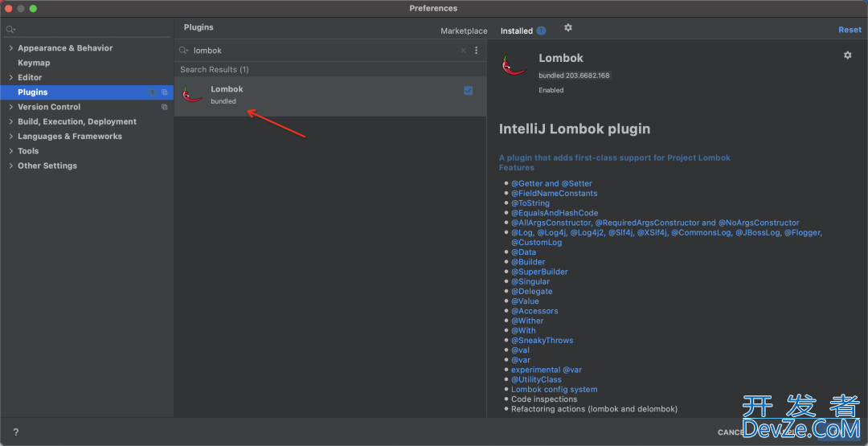This screenshot has height=446, width=868.
Task: Select Keymap in settings tree
Action: pyautogui.click(x=34, y=63)
